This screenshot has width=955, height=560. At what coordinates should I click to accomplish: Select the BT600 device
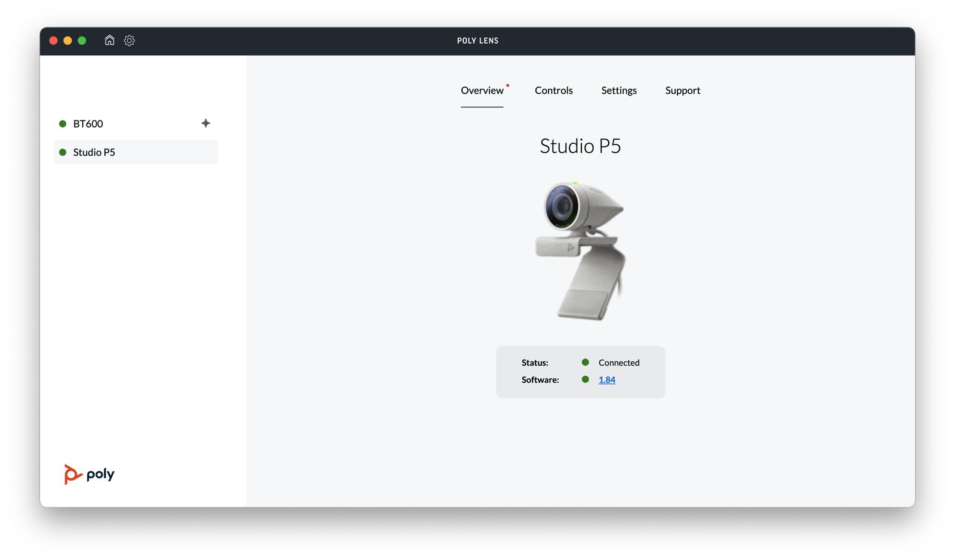pos(136,123)
